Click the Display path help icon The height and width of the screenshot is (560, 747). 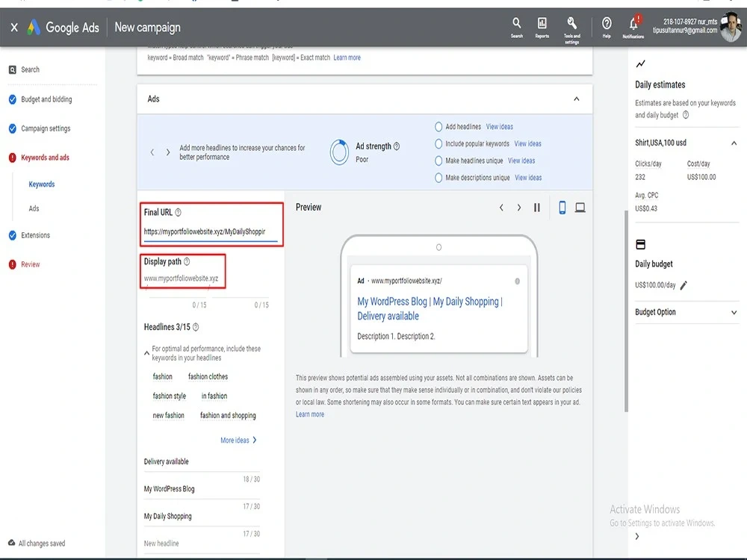187,261
